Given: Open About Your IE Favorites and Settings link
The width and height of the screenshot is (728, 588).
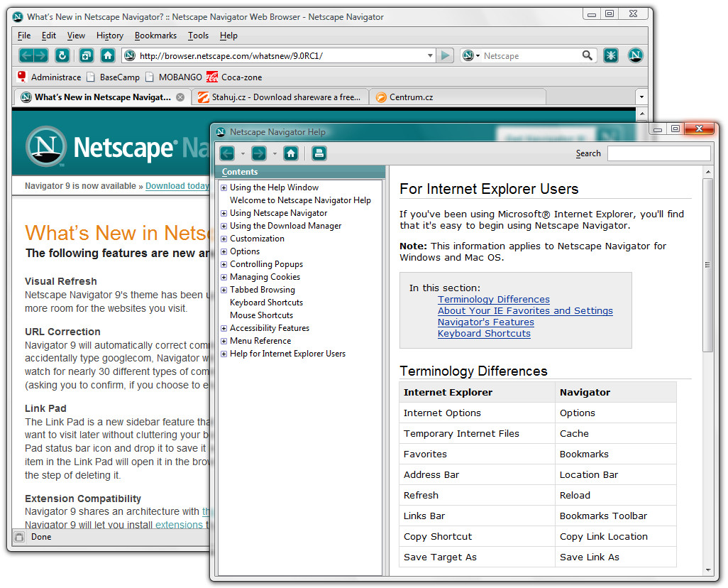Looking at the screenshot, I should click(x=525, y=310).
